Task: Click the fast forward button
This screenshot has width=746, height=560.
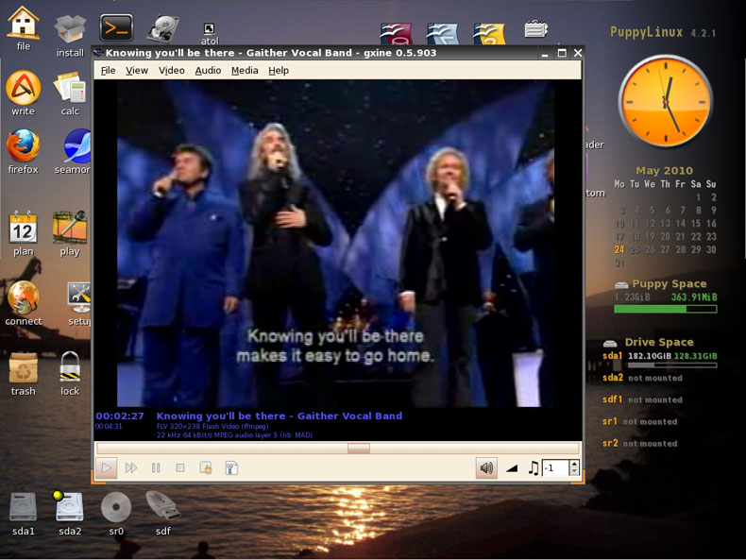Action: point(131,468)
